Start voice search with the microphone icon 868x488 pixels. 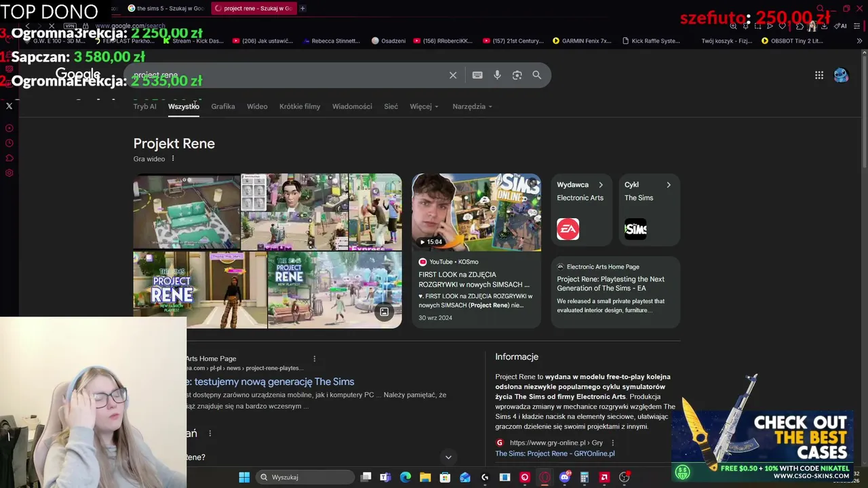point(497,75)
